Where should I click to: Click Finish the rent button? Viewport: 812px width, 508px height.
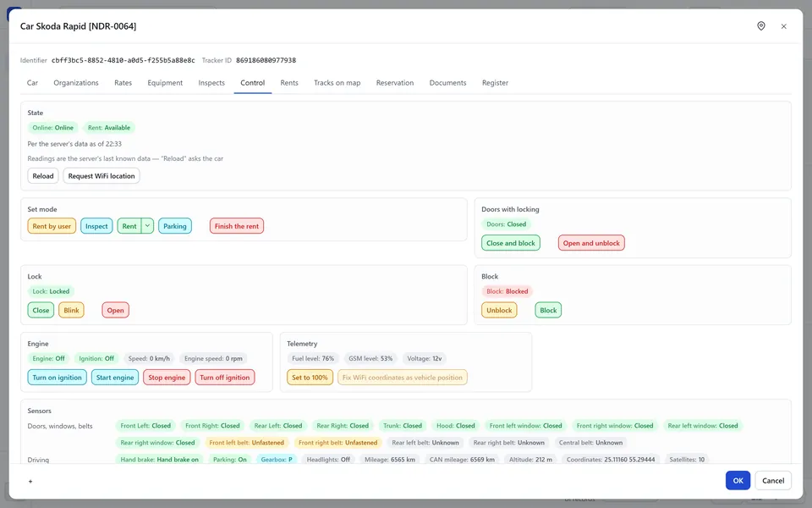click(x=237, y=226)
